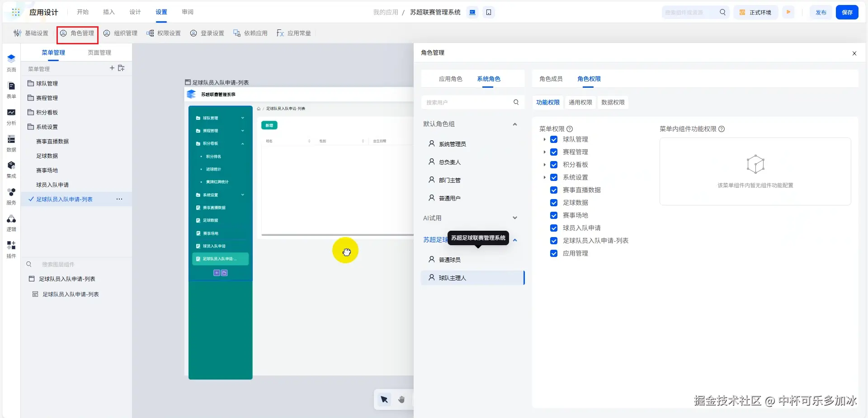This screenshot has width=868, height=418.
Task: Uncheck 积分看板 menu permission
Action: click(554, 165)
